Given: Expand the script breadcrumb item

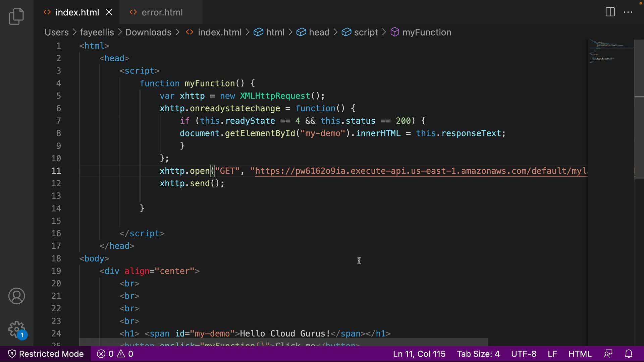Looking at the screenshot, I should pyautogui.click(x=366, y=32).
